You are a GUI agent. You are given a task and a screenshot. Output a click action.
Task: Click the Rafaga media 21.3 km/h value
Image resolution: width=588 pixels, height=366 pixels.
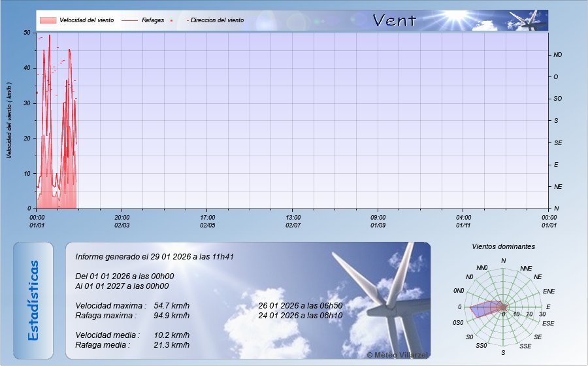coord(172,344)
